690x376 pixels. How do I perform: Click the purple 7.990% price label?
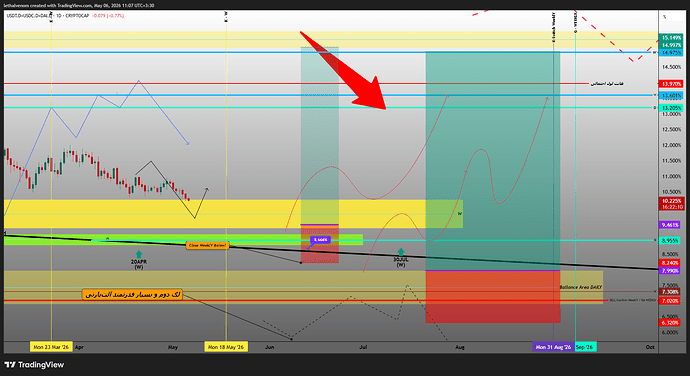pos(670,271)
